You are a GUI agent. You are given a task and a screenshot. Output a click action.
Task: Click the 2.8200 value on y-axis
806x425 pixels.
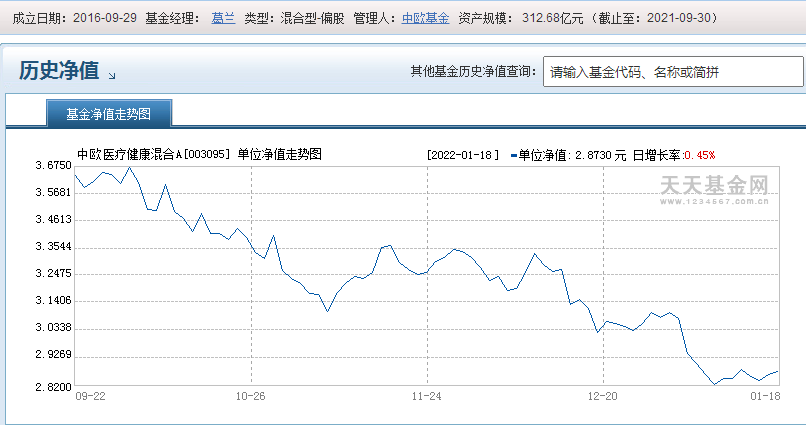point(53,386)
